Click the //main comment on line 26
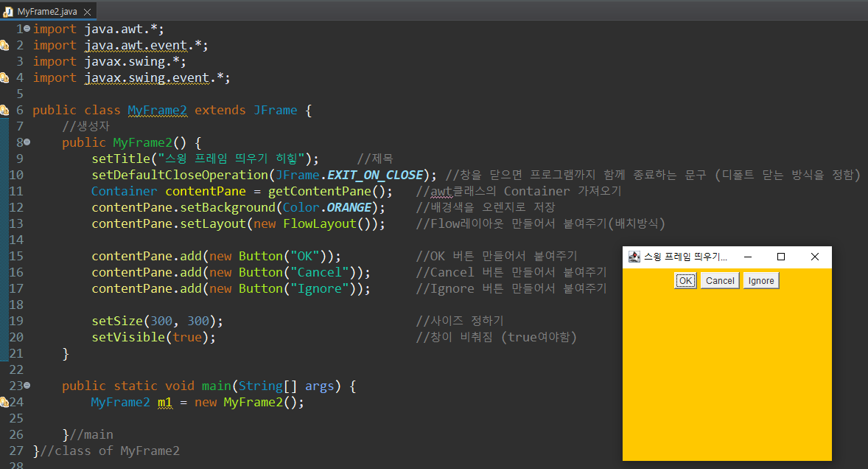 click(x=91, y=434)
